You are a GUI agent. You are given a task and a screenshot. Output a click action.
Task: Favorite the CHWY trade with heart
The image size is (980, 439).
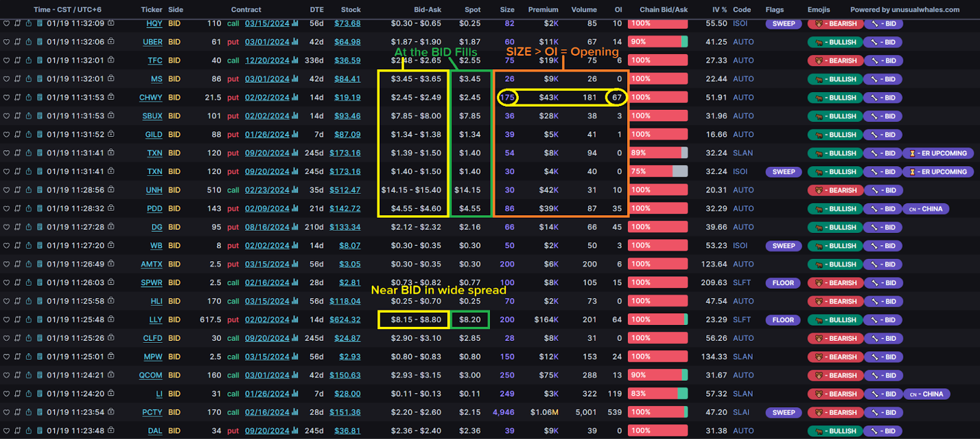coord(6,97)
